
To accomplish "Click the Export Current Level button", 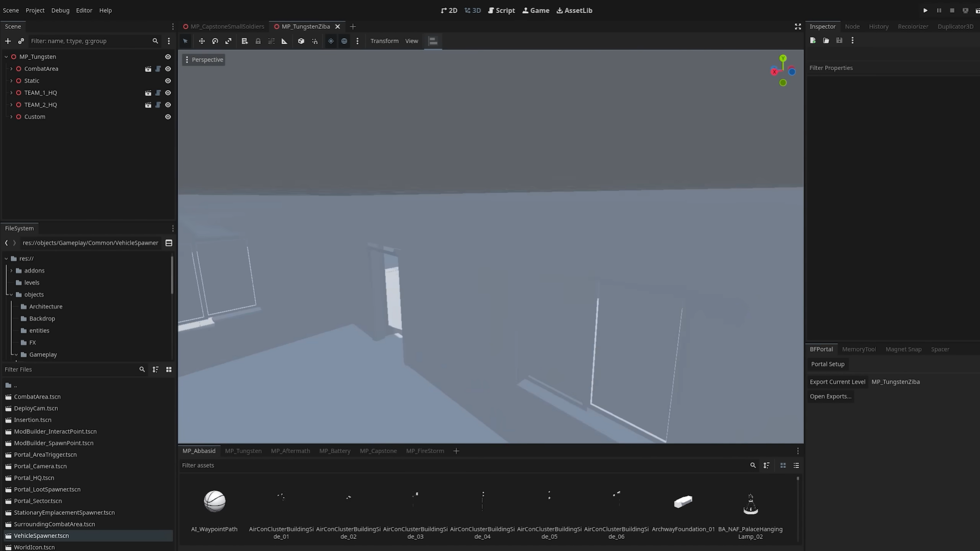I will pos(837,382).
